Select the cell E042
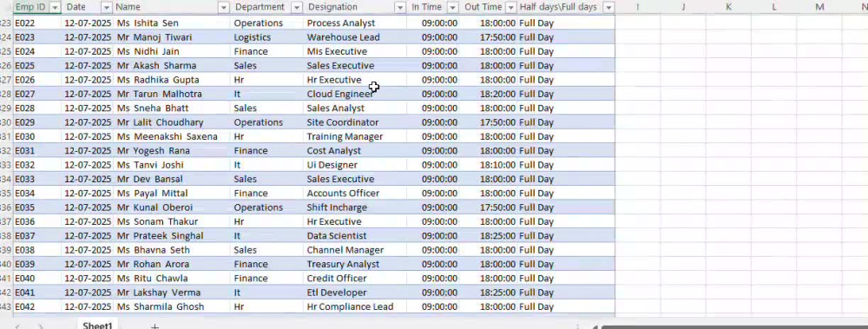The image size is (868, 329). [x=37, y=306]
